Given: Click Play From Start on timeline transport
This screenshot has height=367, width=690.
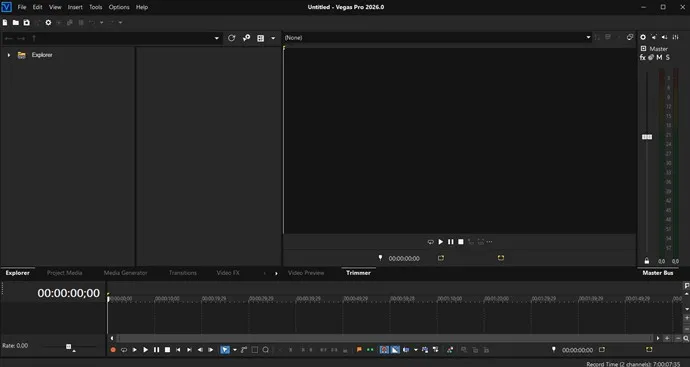Looking at the screenshot, I should point(135,350).
